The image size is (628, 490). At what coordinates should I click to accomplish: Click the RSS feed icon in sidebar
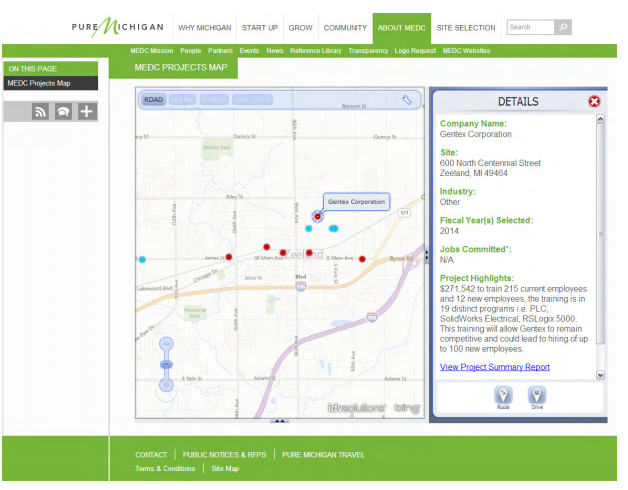(x=40, y=112)
